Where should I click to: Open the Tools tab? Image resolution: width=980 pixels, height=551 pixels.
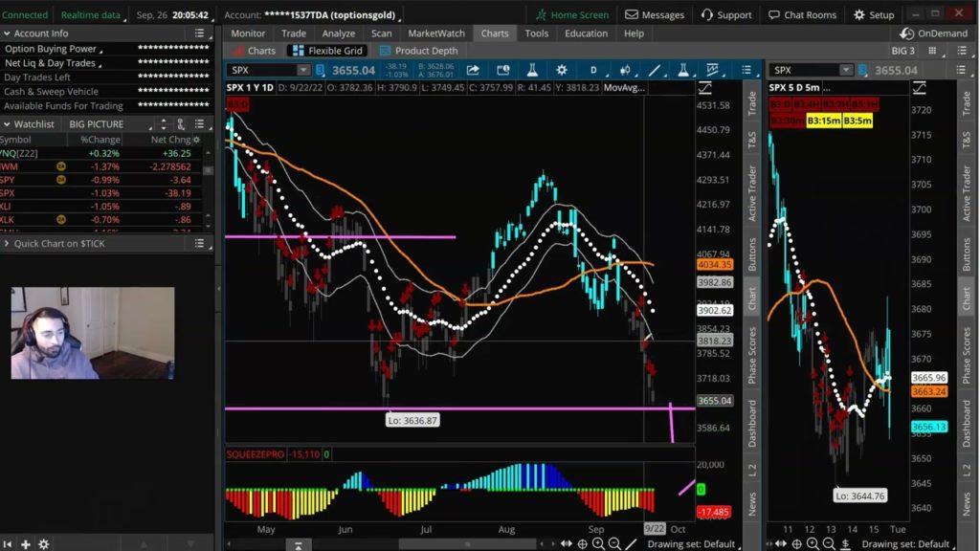pyautogui.click(x=536, y=33)
